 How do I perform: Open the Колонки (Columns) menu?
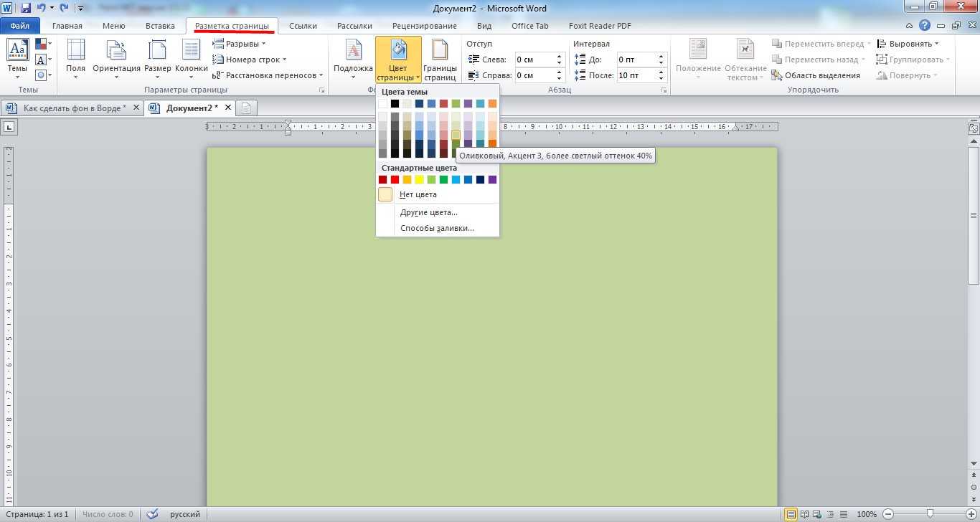tap(191, 60)
